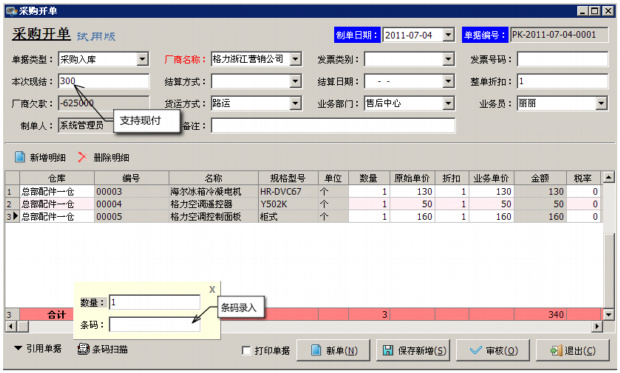Select the cell 格力空调遥控器
The width and height of the screenshot is (620, 373).
click(214, 204)
